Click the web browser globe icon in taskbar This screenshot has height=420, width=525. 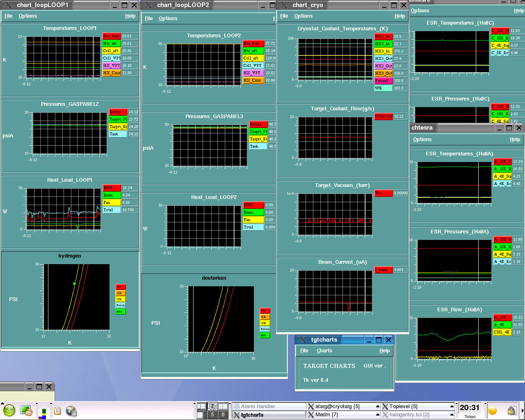(x=71, y=411)
